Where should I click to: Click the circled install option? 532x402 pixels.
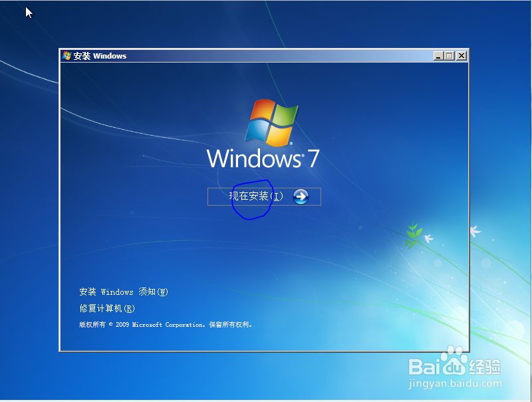[x=253, y=196]
